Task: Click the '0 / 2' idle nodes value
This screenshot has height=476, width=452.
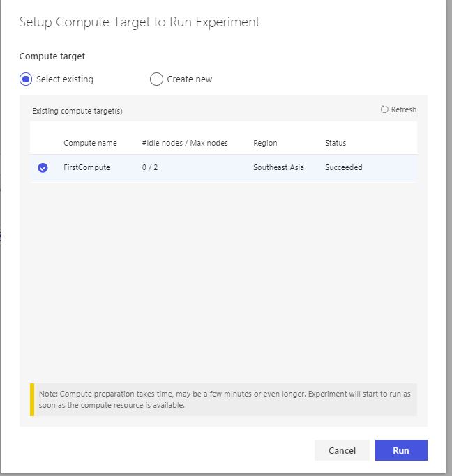Action: click(150, 167)
